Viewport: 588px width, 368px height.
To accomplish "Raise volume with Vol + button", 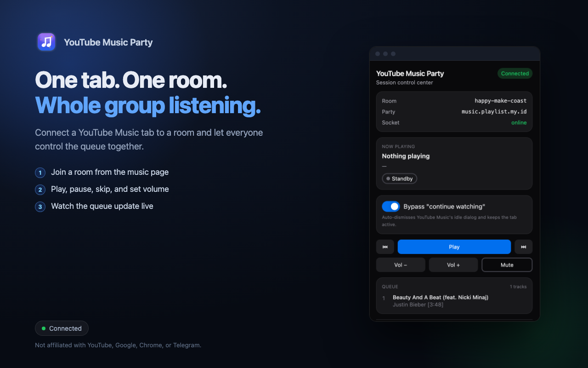I will [453, 265].
